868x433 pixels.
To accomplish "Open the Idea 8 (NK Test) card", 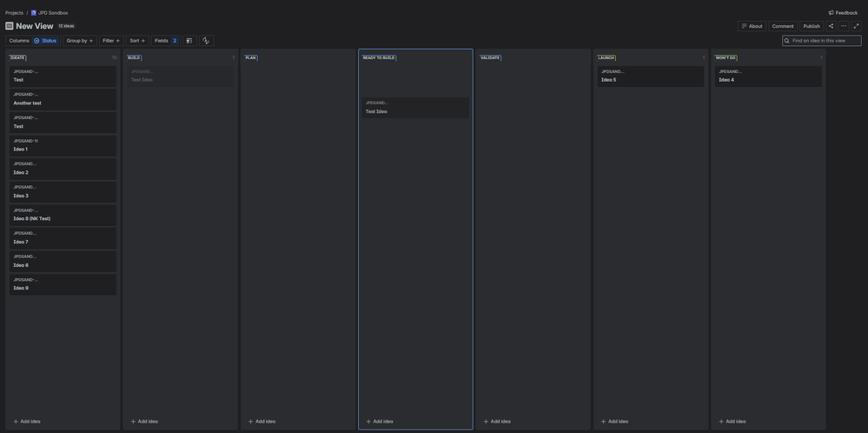I will pos(63,215).
